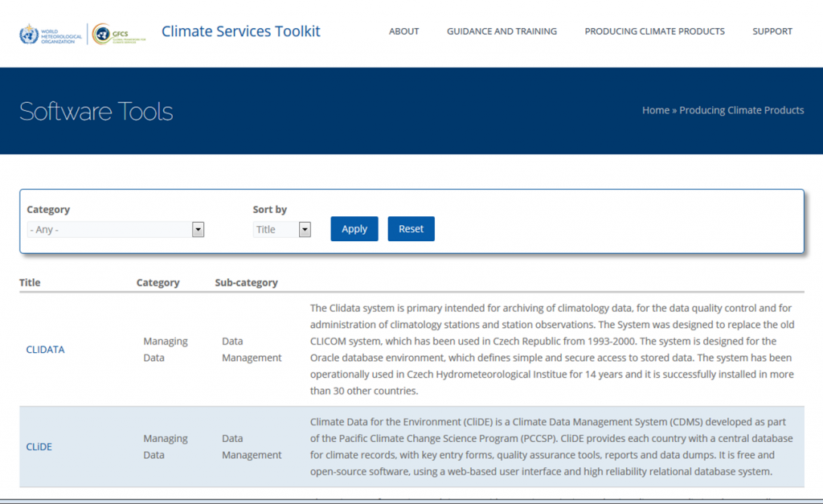The image size is (823, 504).
Task: Open the SUPPORT menu
Action: 772,31
